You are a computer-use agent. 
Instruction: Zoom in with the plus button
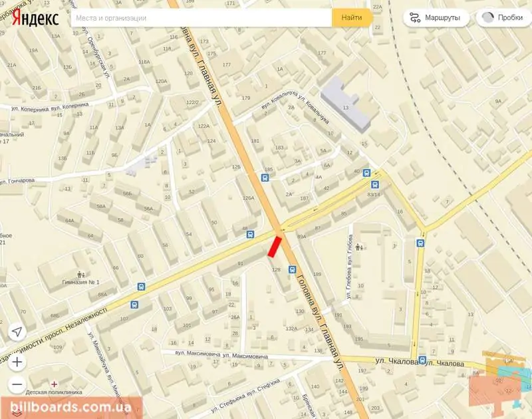click(x=17, y=362)
